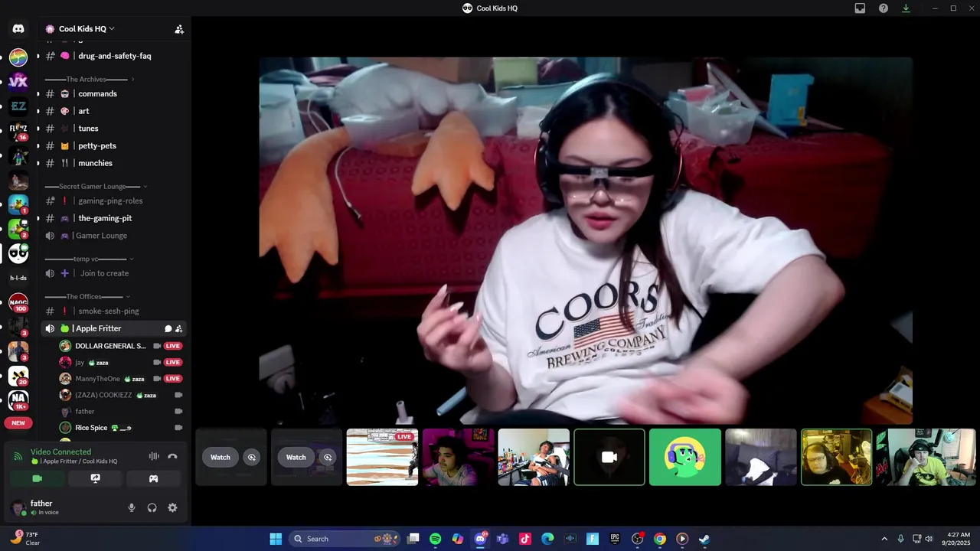The image size is (980, 551).
Task: Open connection signal icon next to Video Connected
Action: pos(18,457)
